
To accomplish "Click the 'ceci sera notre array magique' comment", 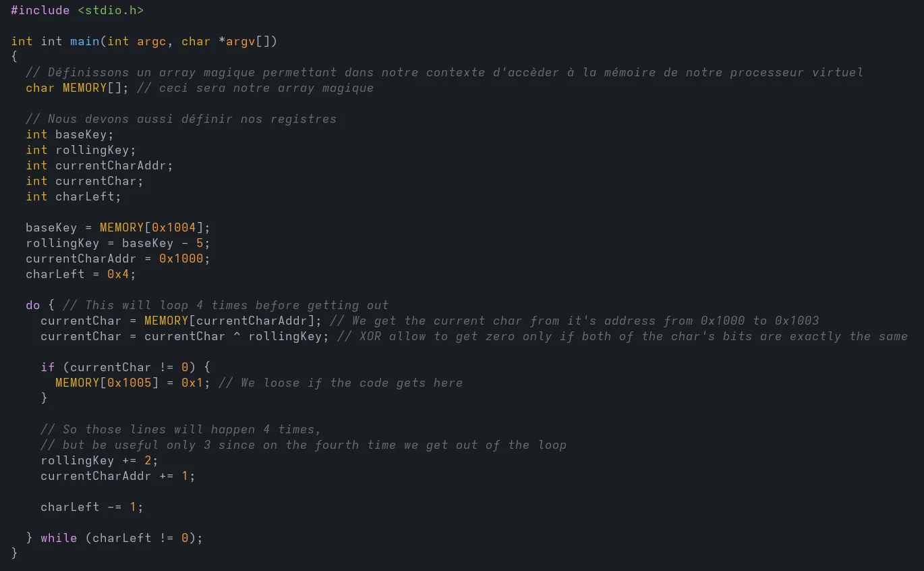I will (266, 88).
